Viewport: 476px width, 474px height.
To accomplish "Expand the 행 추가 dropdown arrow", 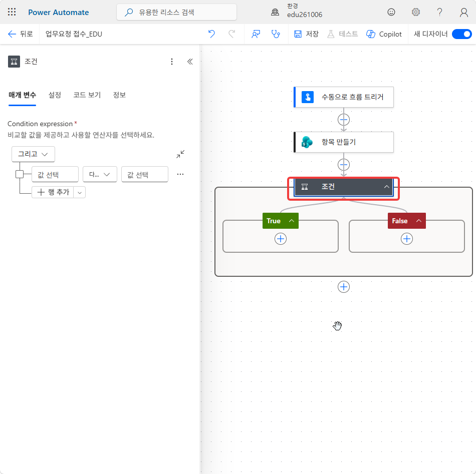I will pos(80,193).
